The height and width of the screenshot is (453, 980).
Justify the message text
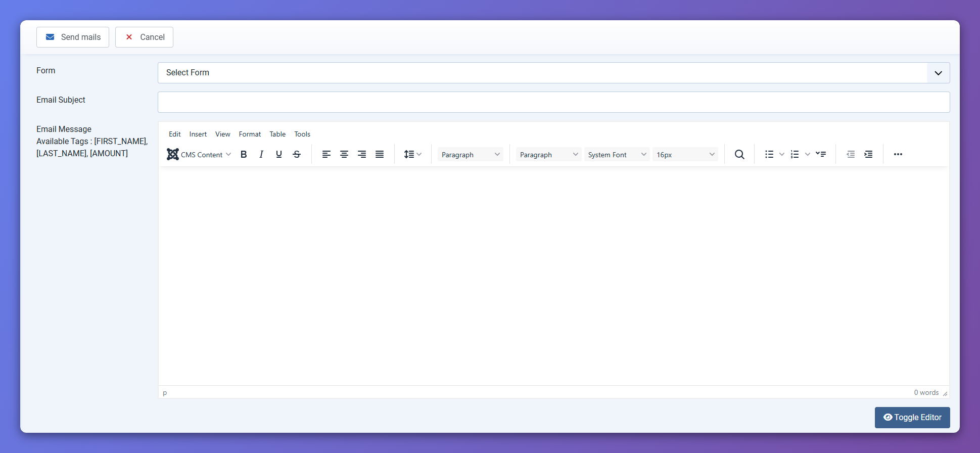pos(380,154)
